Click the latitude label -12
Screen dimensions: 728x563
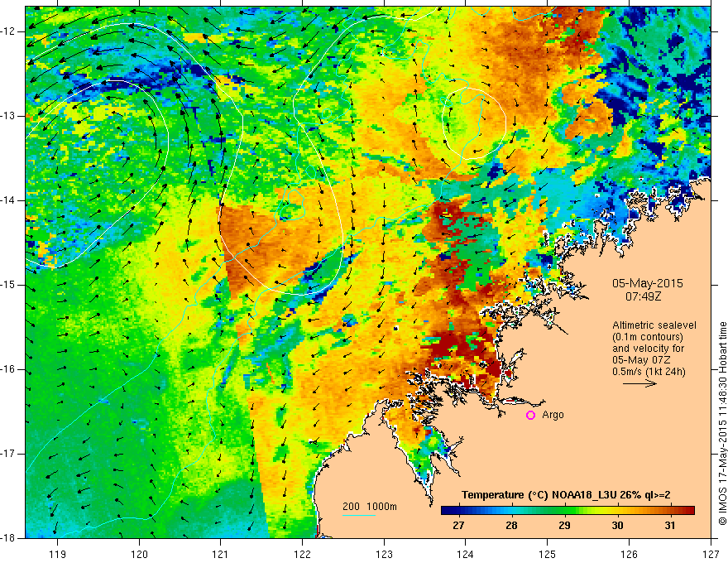click(x=9, y=31)
